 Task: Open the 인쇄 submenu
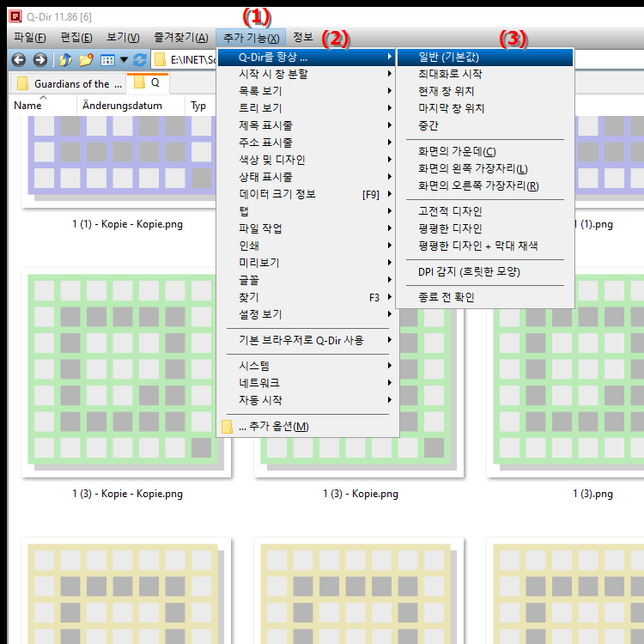pyautogui.click(x=307, y=246)
